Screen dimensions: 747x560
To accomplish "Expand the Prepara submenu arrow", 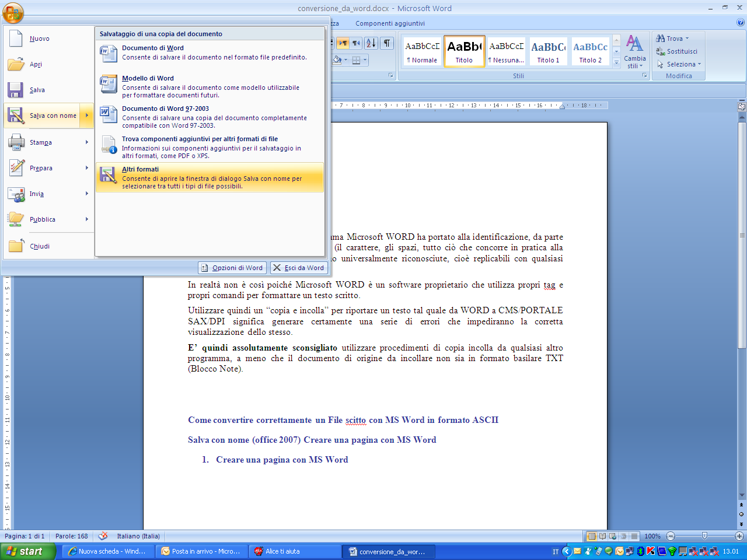I will coord(86,168).
